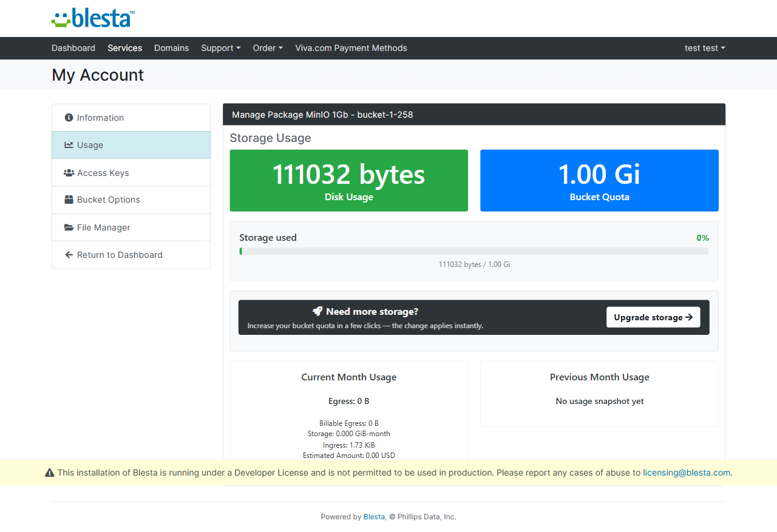Click the Usage chart icon in sidebar
The image size is (777, 532).
69,145
